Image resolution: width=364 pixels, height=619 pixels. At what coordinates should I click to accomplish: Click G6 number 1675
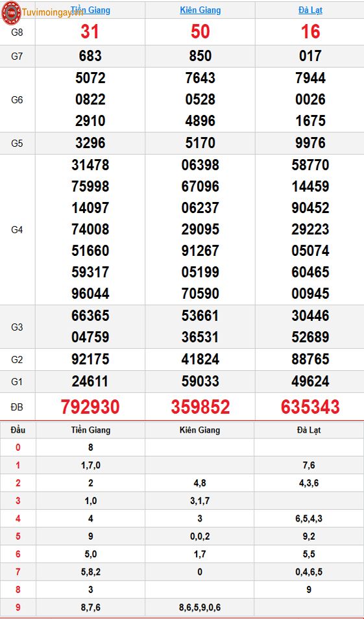click(310, 120)
